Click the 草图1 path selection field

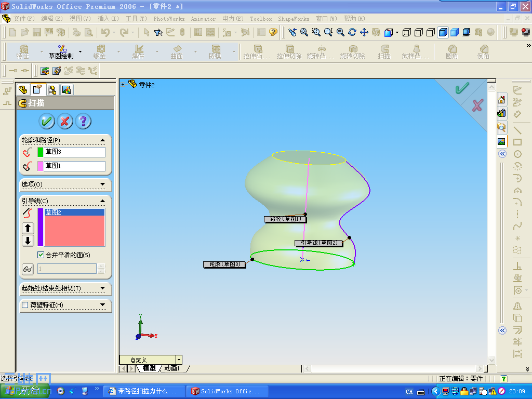(75, 166)
